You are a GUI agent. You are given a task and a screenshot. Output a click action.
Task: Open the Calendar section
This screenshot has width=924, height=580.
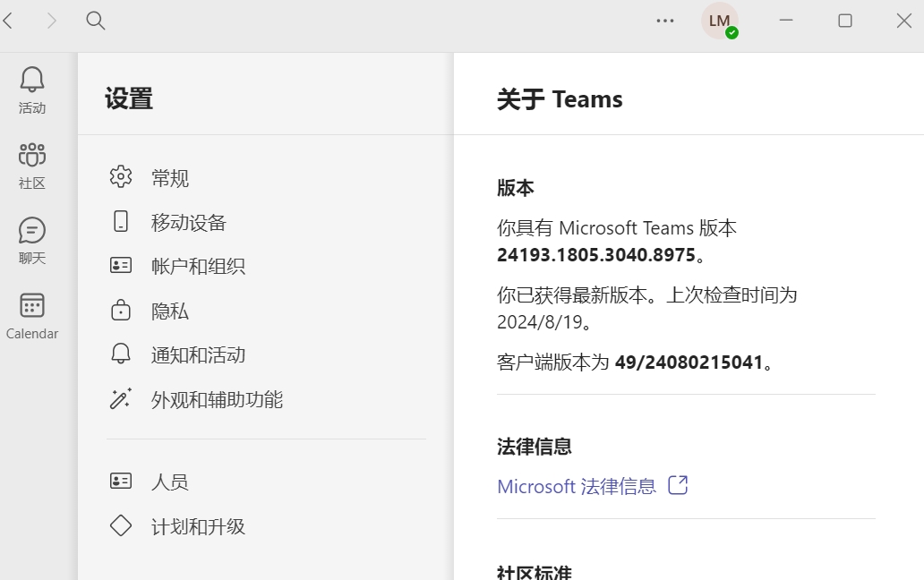click(32, 316)
